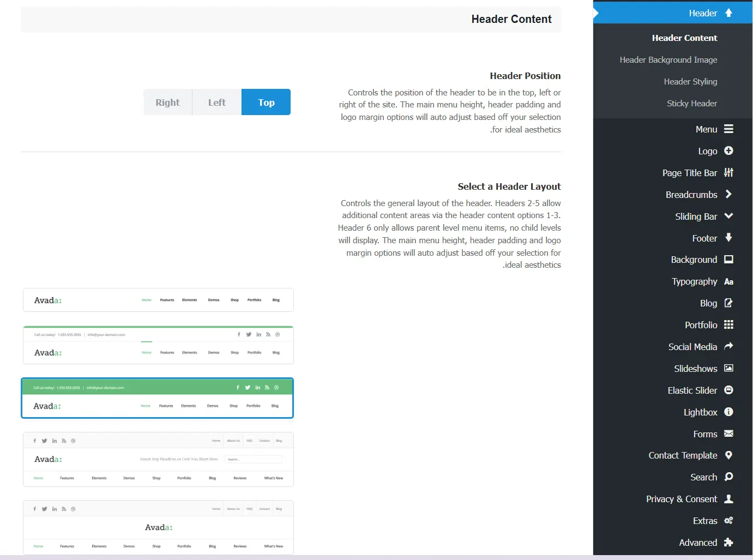The image size is (753, 560).
Task: Click the Background monitor icon
Action: [728, 260]
